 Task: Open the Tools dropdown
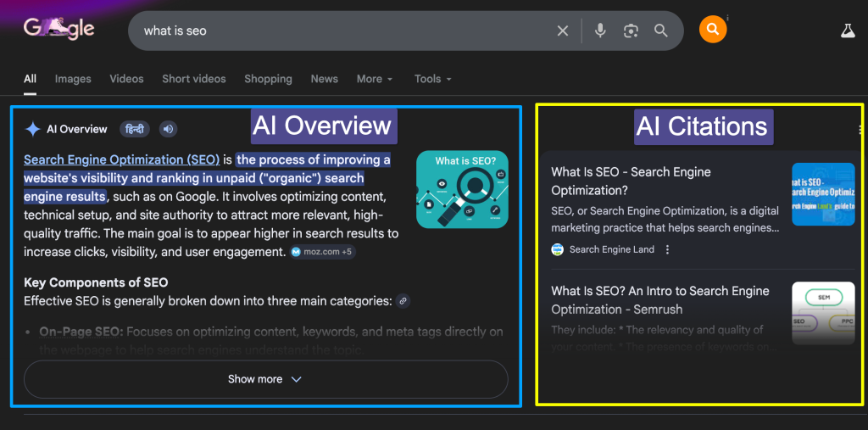click(432, 79)
